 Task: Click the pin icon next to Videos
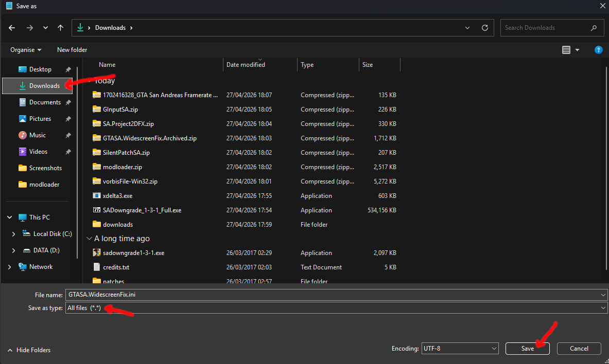(x=68, y=152)
